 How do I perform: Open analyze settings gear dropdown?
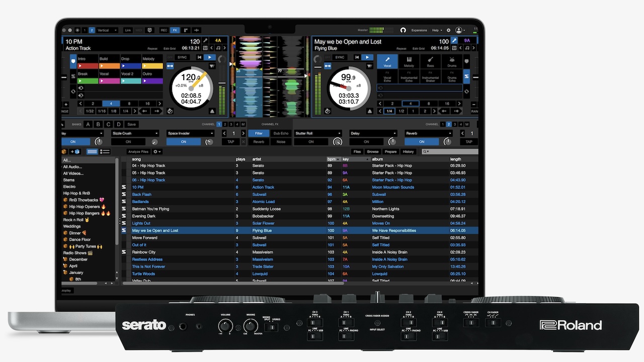point(157,151)
